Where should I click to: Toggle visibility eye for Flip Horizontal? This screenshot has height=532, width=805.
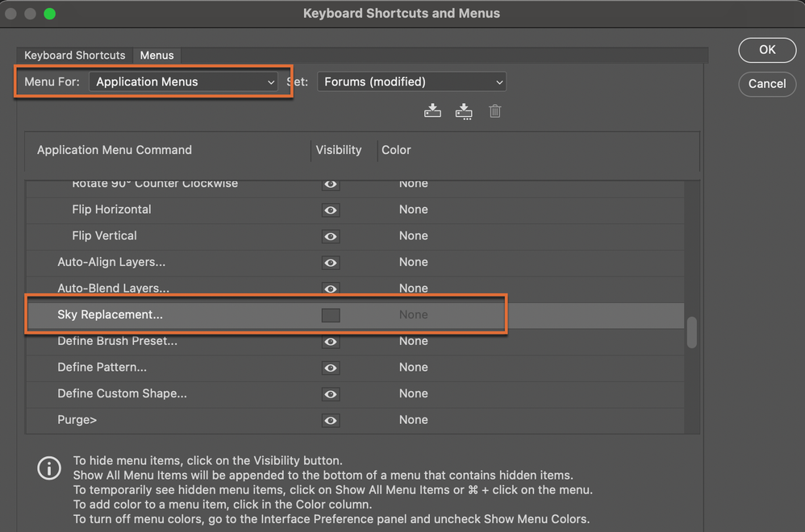pos(331,210)
